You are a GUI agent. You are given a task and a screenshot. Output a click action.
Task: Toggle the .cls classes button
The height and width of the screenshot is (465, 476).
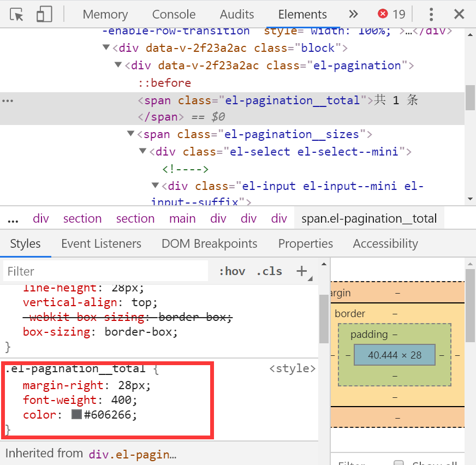point(269,271)
